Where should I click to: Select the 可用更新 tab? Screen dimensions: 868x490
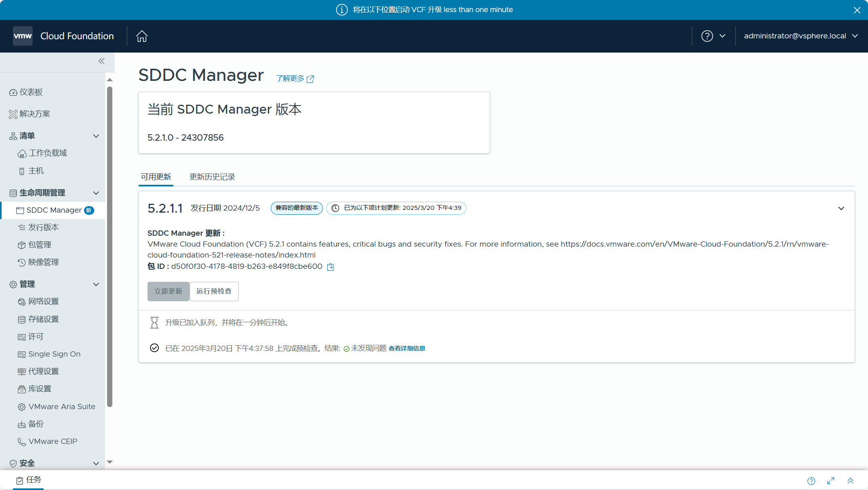[x=156, y=177]
